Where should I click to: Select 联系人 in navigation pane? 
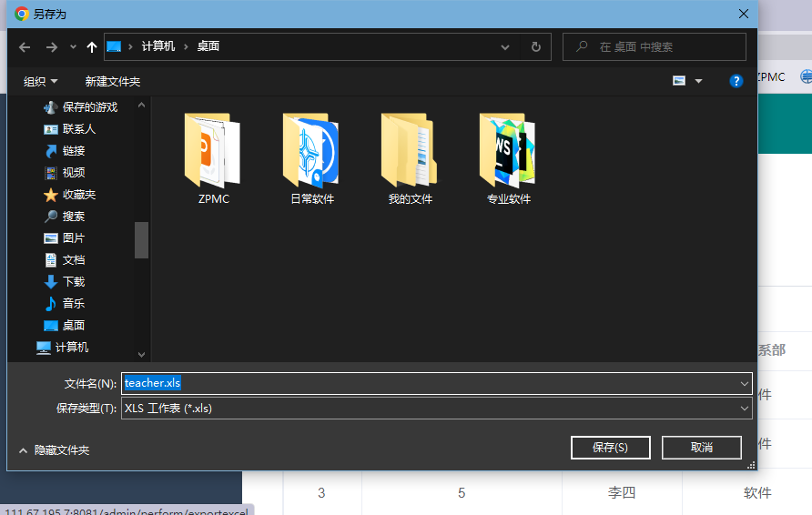tap(70, 129)
